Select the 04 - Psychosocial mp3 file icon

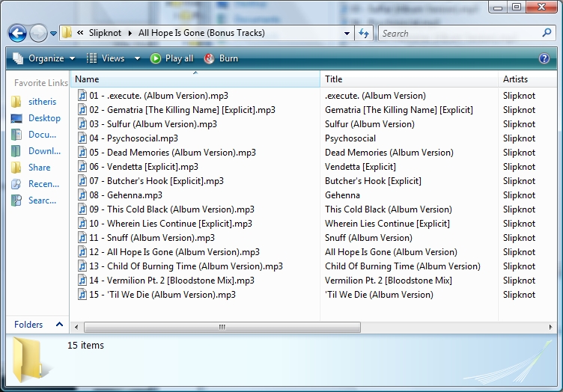point(82,138)
